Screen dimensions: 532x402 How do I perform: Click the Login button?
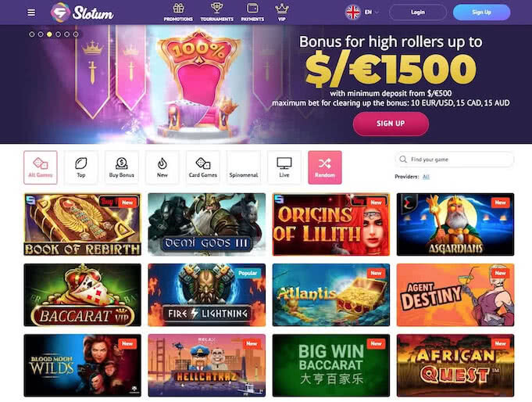pos(418,13)
